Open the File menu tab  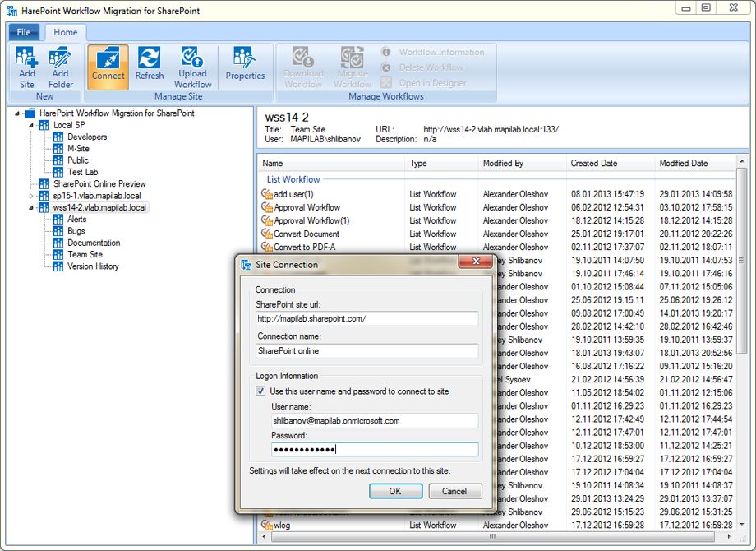tap(24, 32)
